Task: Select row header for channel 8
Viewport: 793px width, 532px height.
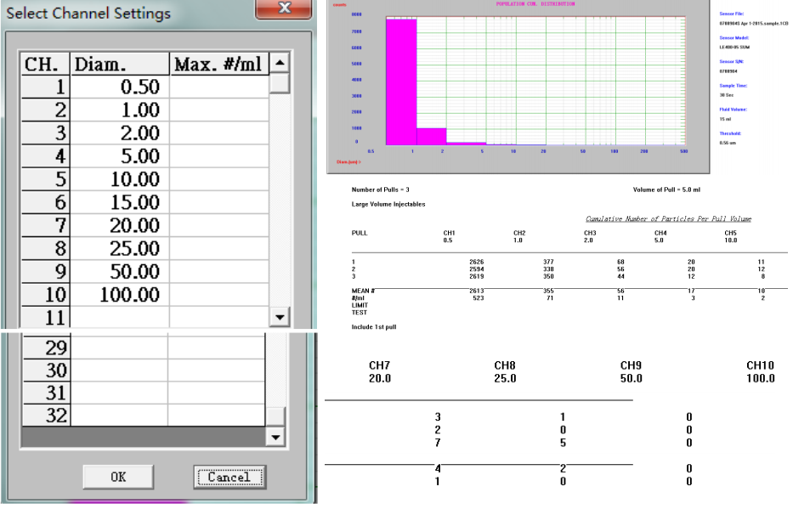Action: pos(46,248)
